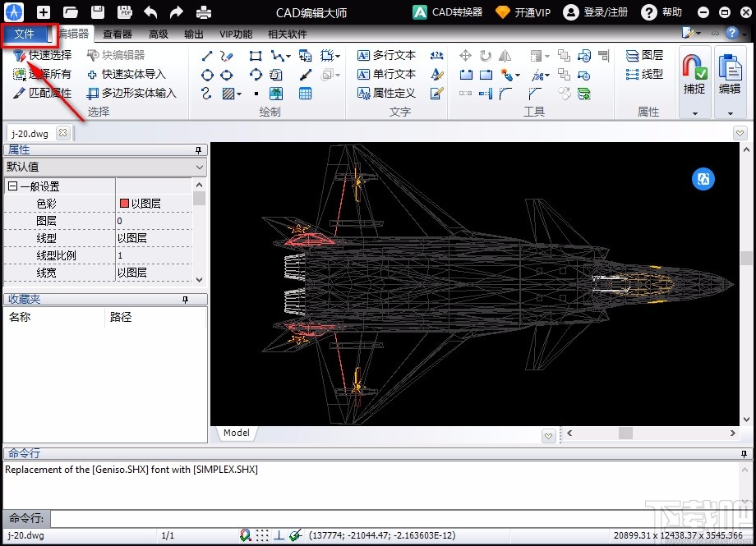This screenshot has height=546, width=756.
Task: Save as PDF icon in title bar
Action: point(124,12)
